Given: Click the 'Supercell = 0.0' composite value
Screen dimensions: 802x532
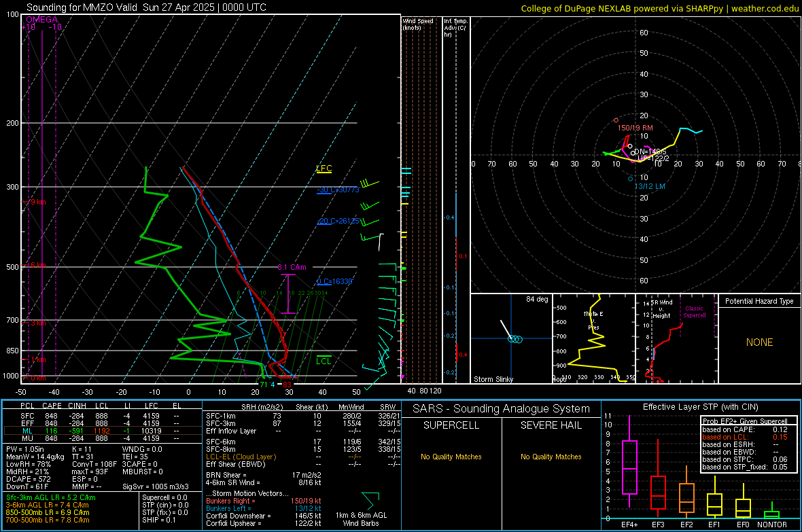Looking at the screenshot, I should coord(164,497).
